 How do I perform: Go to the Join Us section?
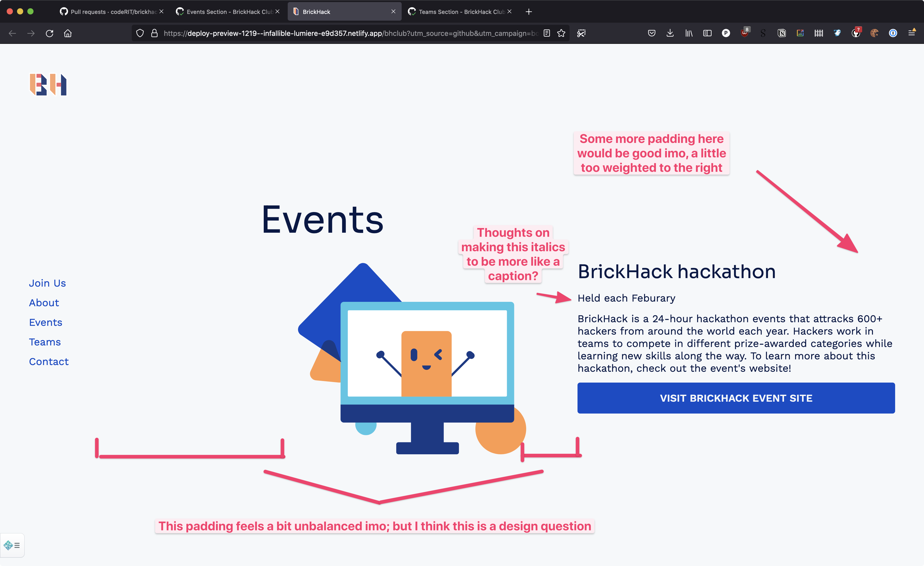tap(47, 283)
